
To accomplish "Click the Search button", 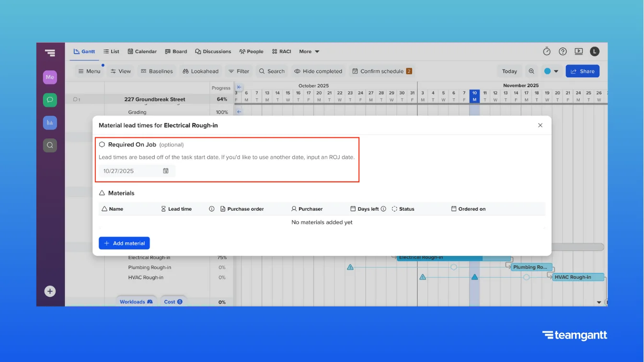I will tap(272, 71).
